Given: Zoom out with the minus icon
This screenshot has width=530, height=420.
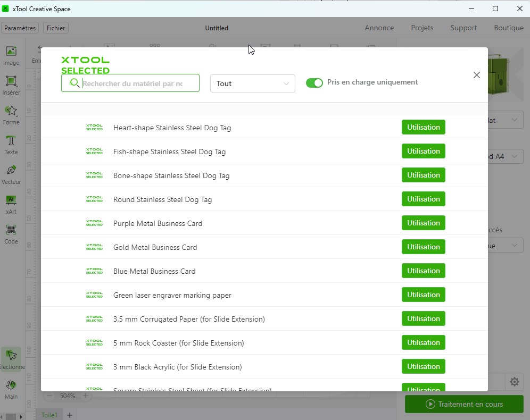Looking at the screenshot, I should coord(49,396).
